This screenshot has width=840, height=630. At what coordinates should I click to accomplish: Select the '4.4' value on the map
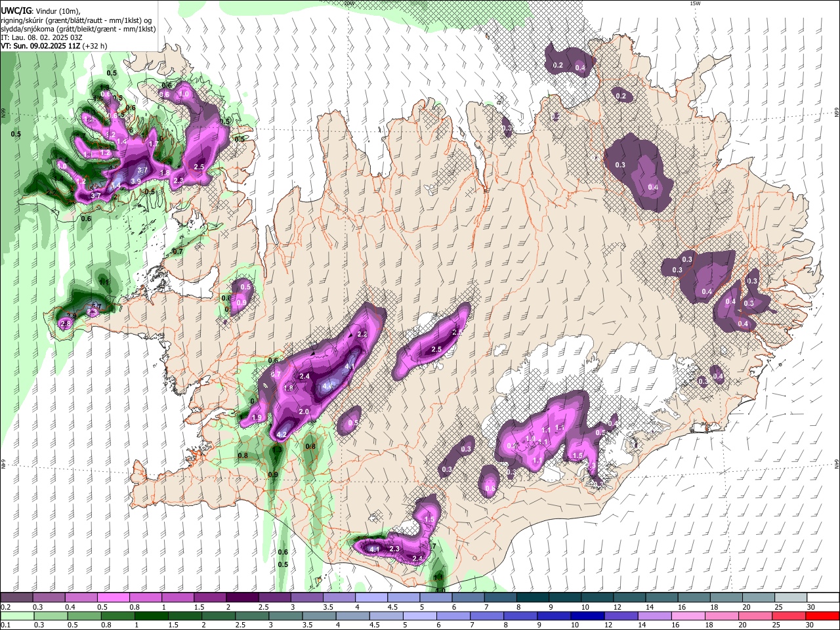click(328, 387)
